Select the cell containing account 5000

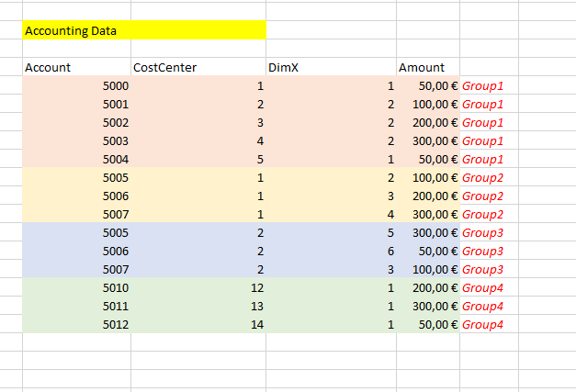tap(77, 85)
